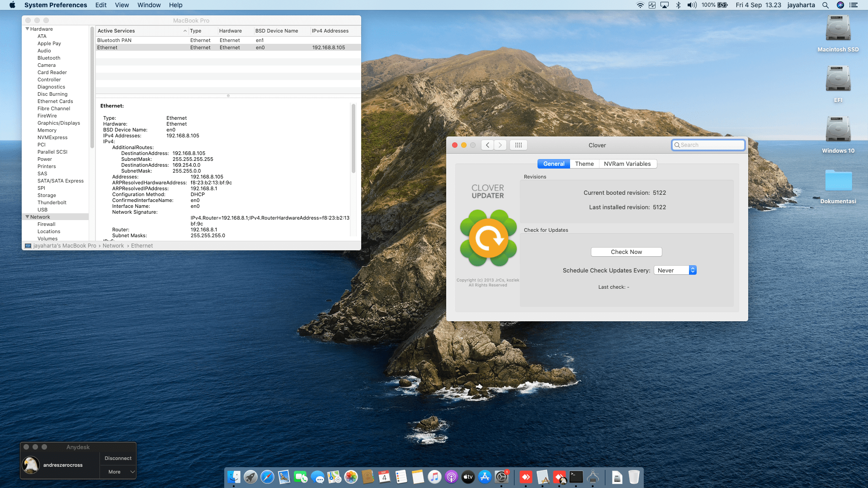Go back in Clover preferences pane
This screenshot has width=868, height=488.
point(487,145)
